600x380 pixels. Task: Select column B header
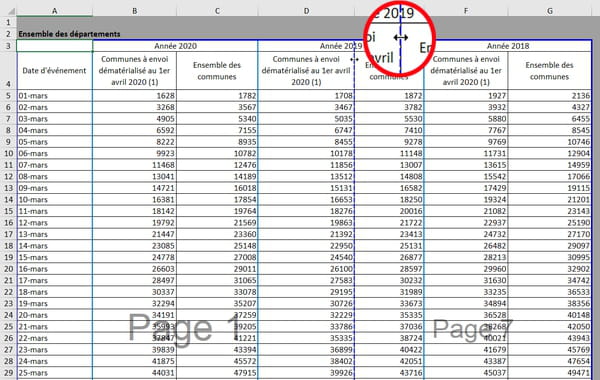[134, 11]
